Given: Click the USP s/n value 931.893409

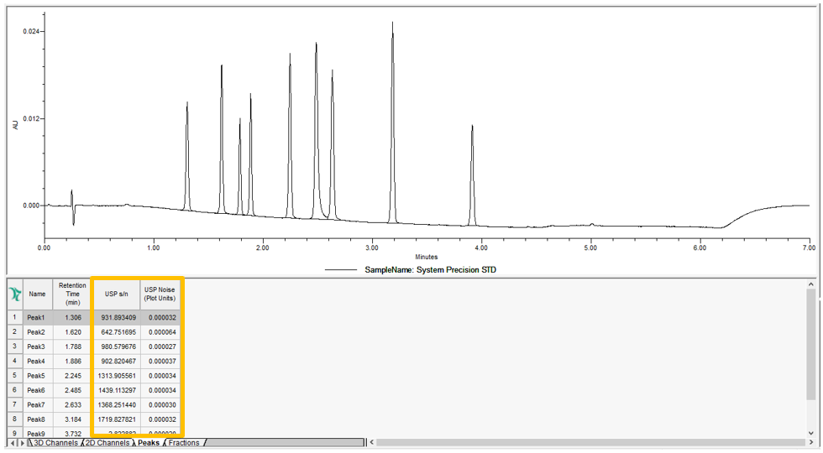Looking at the screenshot, I should coord(116,318).
